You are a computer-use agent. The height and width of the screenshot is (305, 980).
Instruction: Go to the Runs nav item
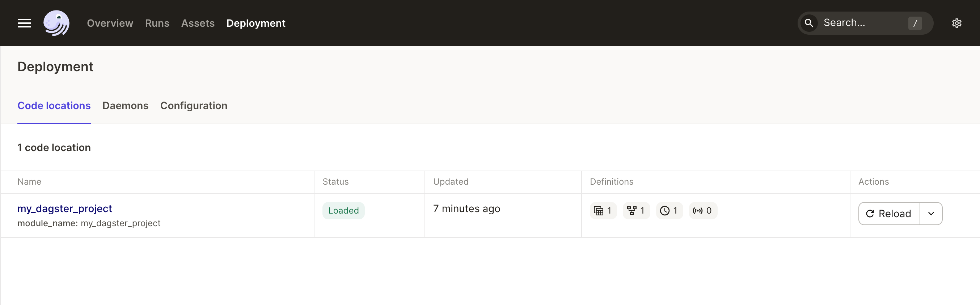coord(157,23)
